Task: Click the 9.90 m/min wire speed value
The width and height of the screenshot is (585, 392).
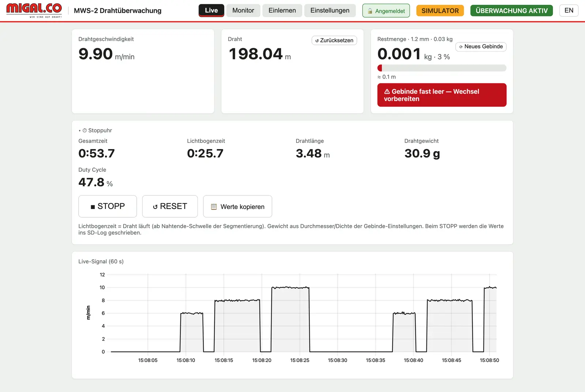Action: [x=106, y=54]
